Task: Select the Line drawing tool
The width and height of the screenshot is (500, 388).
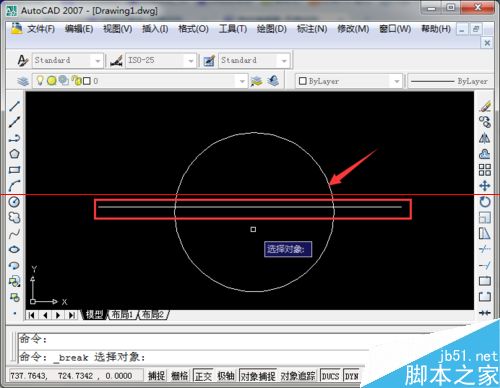Action: pyautogui.click(x=14, y=106)
